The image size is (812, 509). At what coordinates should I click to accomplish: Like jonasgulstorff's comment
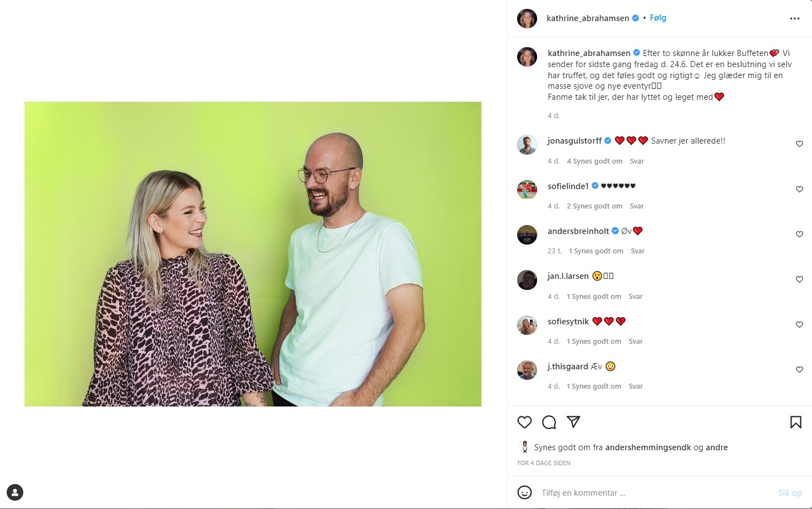click(799, 144)
